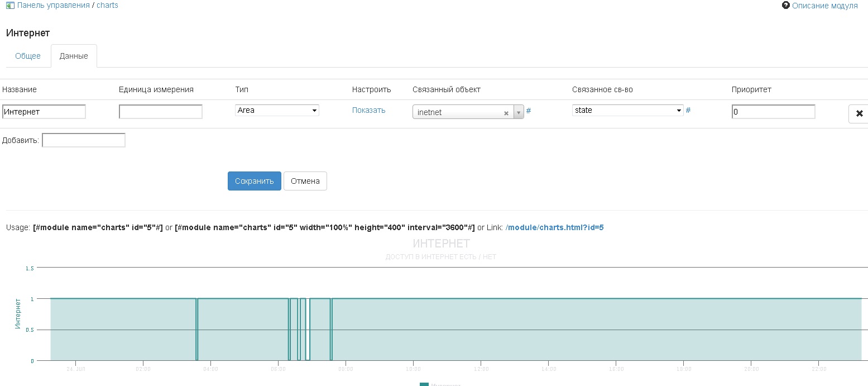Click the # link beside linked object
This screenshot has height=386, width=868.
[529, 111]
